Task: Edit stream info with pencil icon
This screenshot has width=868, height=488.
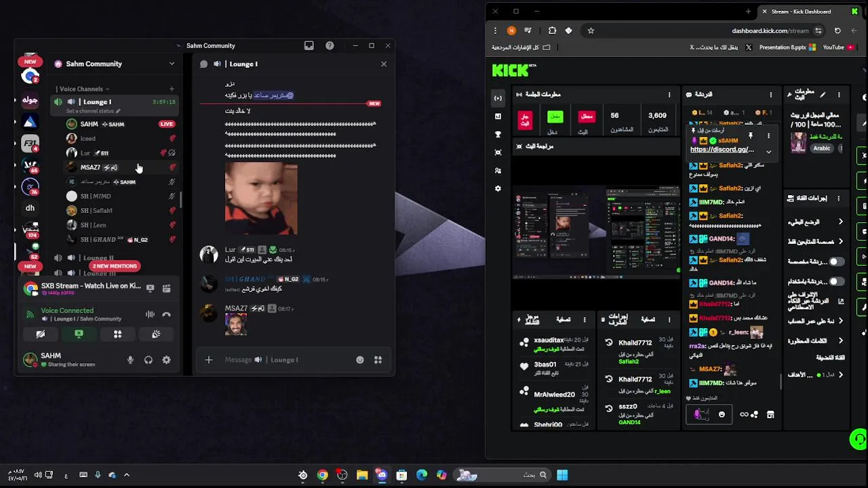Action: coord(823,95)
